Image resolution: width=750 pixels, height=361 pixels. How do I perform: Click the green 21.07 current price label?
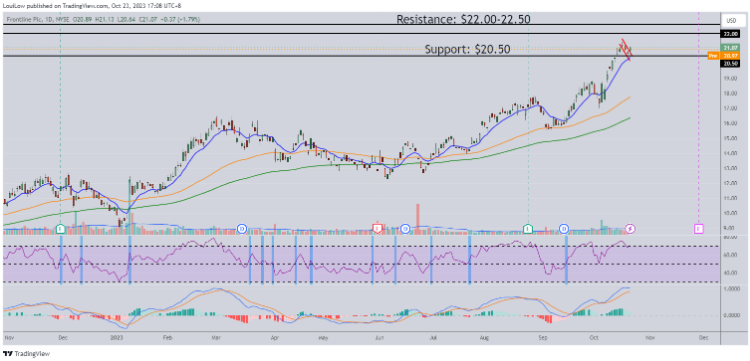point(731,48)
